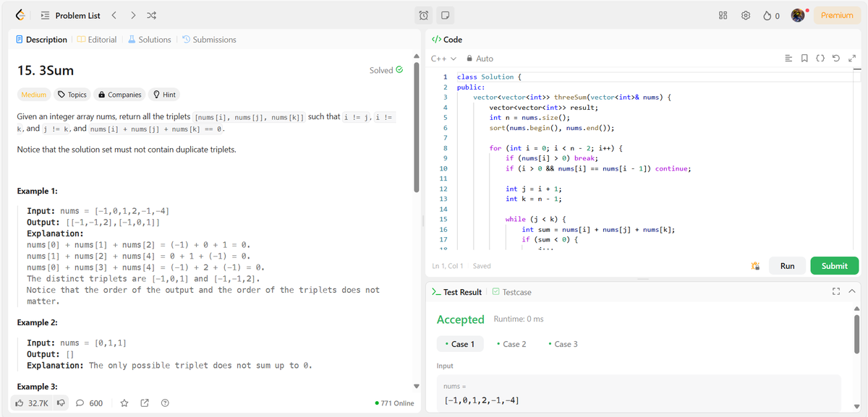View the daily streak flame counter

(x=771, y=14)
